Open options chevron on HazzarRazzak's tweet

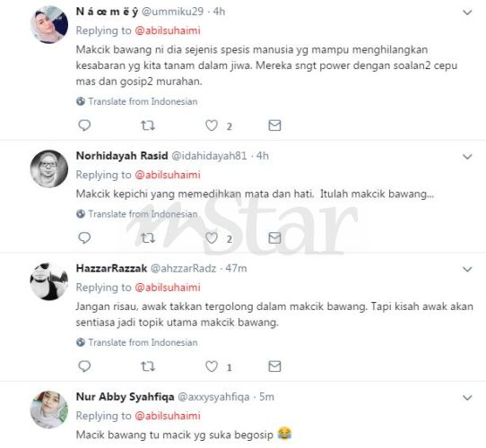click(467, 269)
